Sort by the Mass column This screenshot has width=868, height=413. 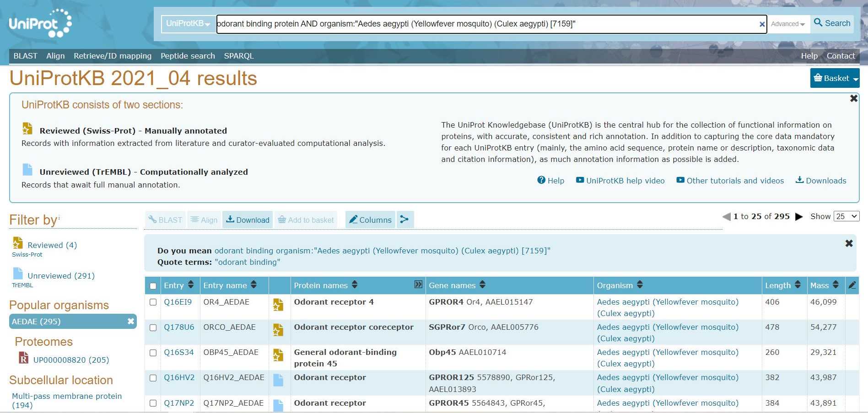836,285
